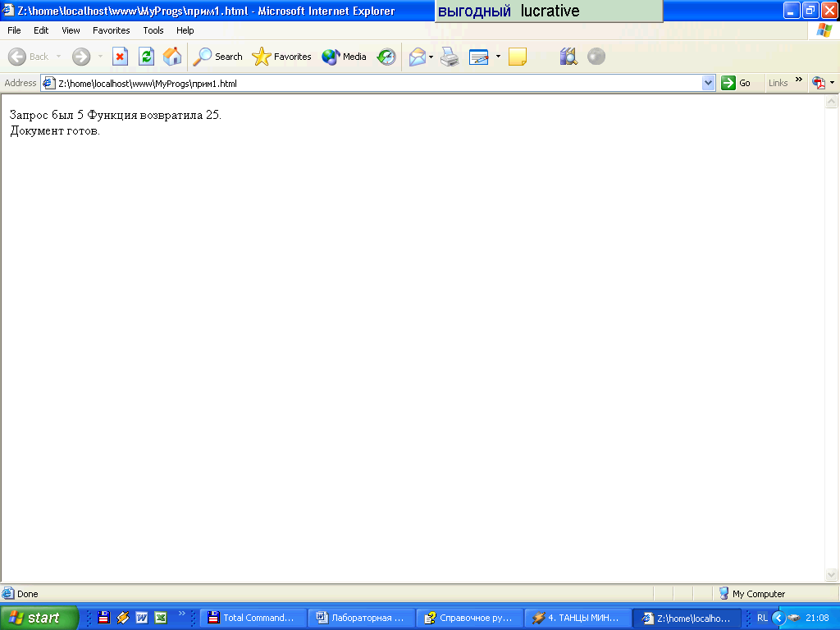Expand the Edit button dropdown arrow
Screen dimensions: 840x630
click(498, 57)
